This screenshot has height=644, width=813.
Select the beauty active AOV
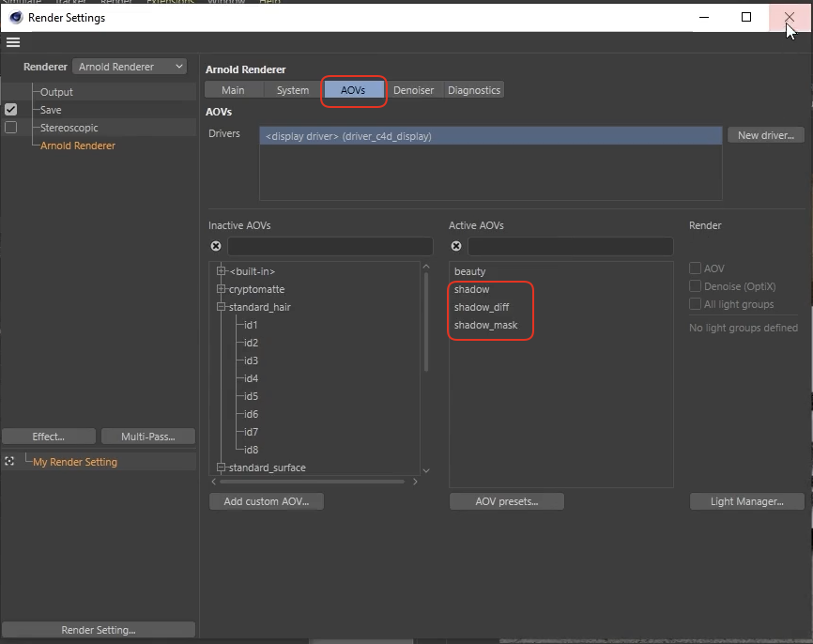(469, 271)
